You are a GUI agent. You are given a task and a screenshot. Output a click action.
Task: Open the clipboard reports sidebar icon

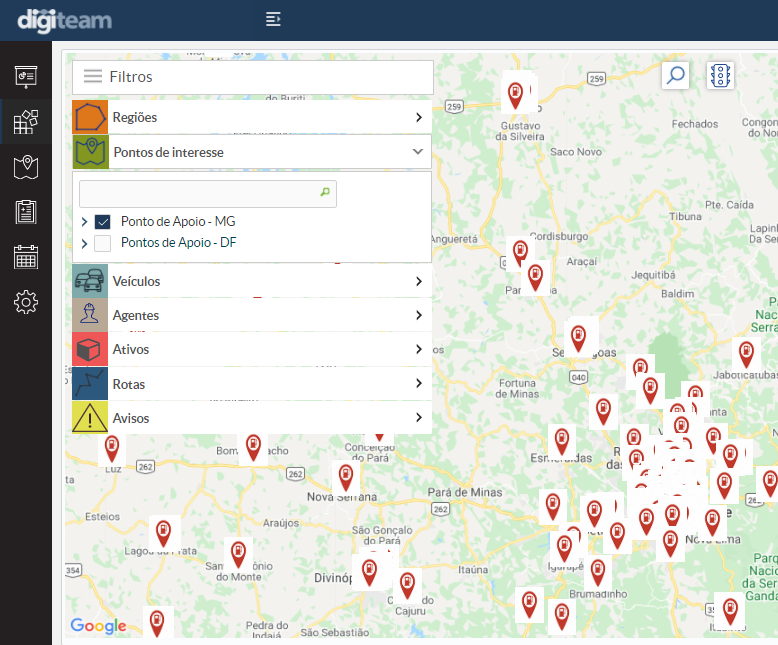pyautogui.click(x=26, y=212)
